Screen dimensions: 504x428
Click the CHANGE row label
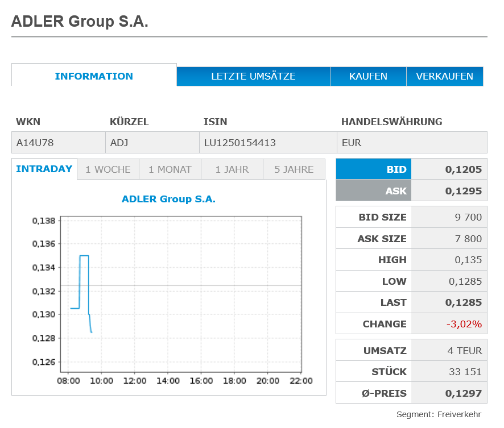385,324
